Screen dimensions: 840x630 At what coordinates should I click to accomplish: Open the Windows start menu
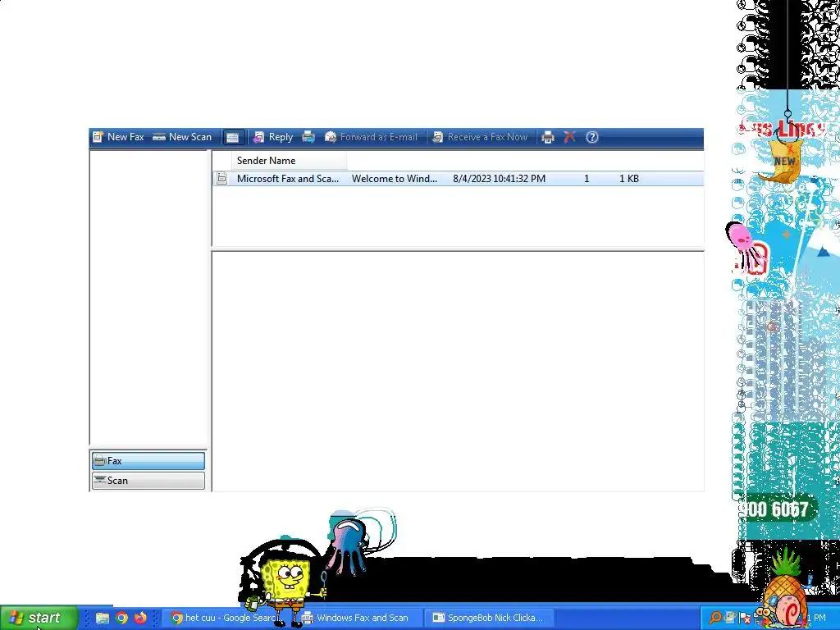(39, 618)
